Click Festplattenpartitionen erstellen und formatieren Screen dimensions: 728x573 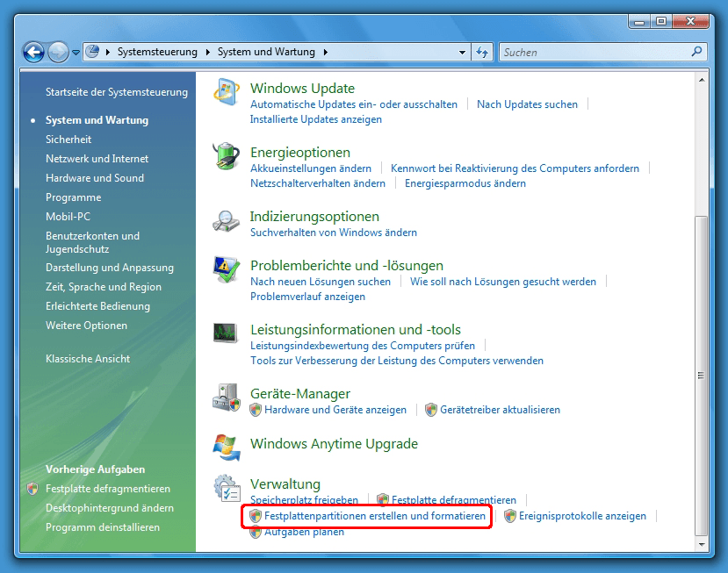pyautogui.click(x=375, y=516)
